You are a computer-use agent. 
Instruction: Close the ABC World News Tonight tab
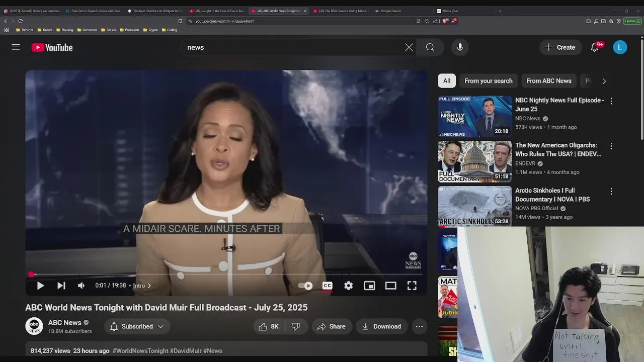(305, 11)
